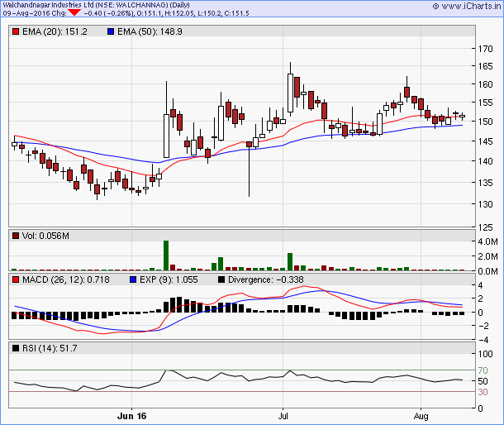Click the EXP (9): 1.055 label
This screenshot has width=504, height=425.
(169, 279)
